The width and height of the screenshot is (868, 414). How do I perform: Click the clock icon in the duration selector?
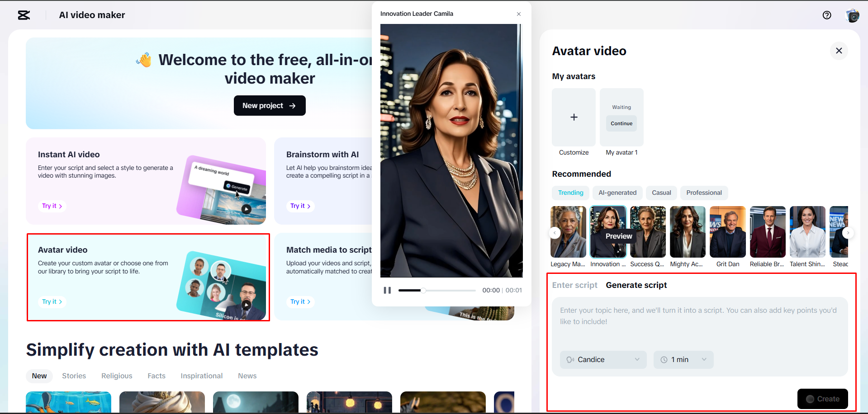tap(664, 359)
